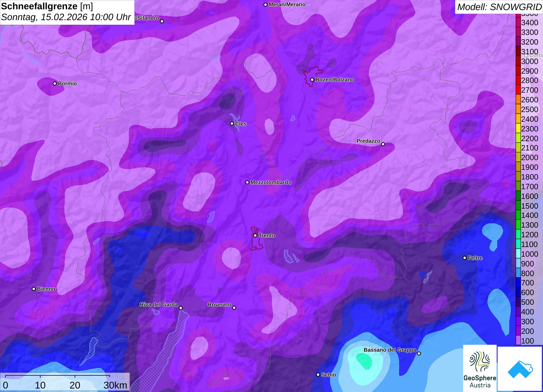Viewport: 543px width, 392px height.
Task: Select the Mezzolombardo marker dot
Action: [247, 182]
